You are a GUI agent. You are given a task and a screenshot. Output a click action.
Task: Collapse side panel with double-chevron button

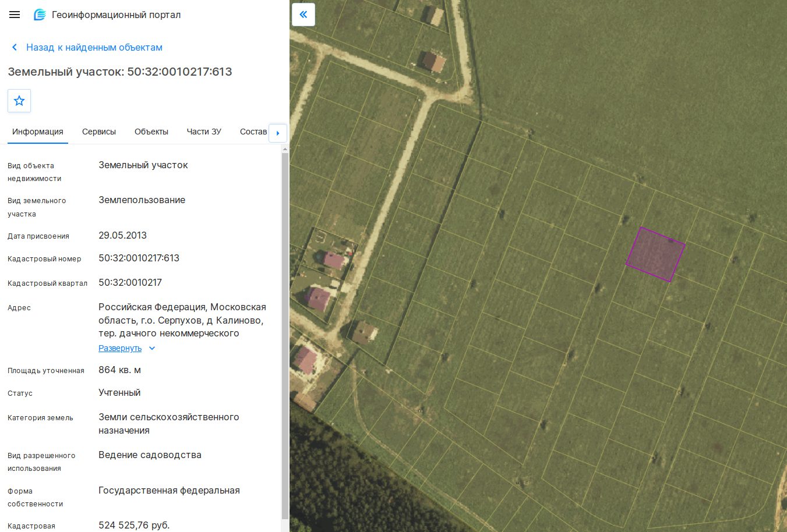tap(303, 15)
